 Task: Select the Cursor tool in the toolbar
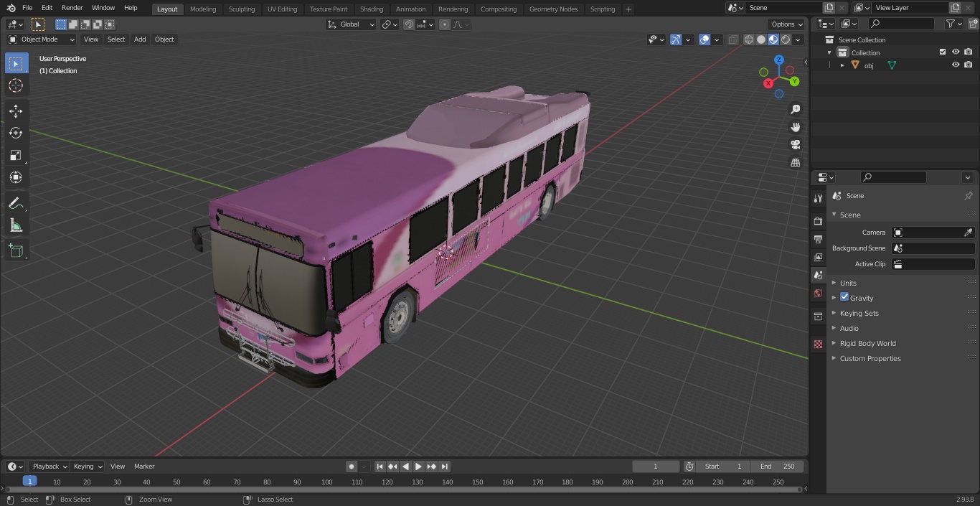click(16, 86)
